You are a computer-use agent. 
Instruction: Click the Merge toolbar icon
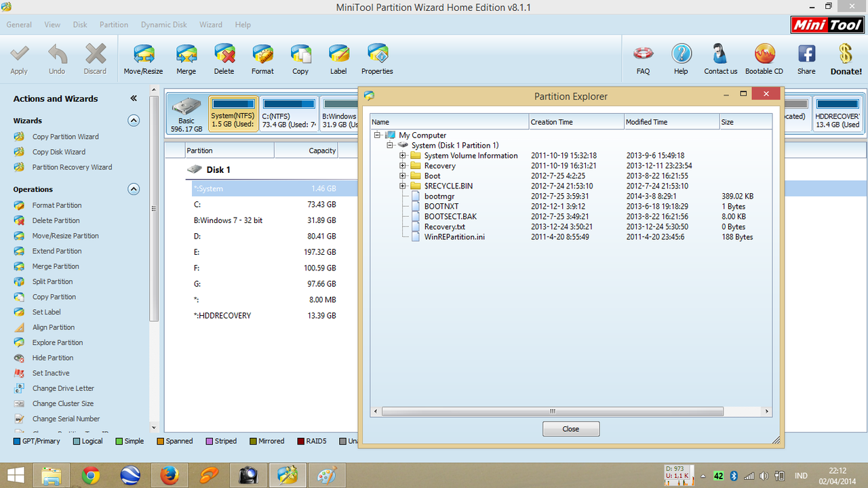[x=186, y=54]
